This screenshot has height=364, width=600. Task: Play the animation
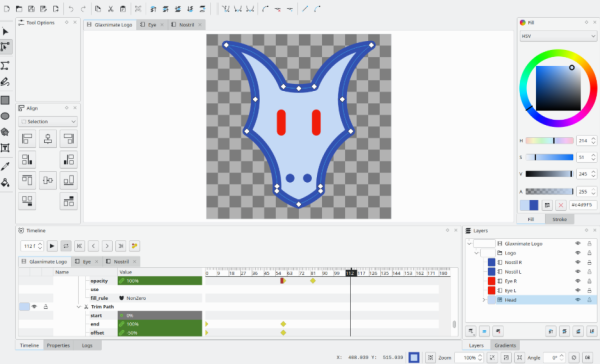[x=52, y=246]
